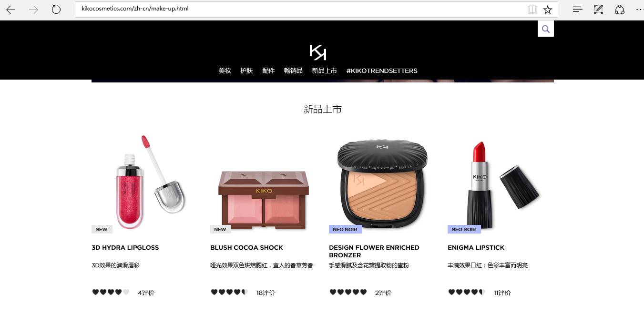The height and width of the screenshot is (315, 644).
Task: Reload the page with refresh icon
Action: [56, 10]
